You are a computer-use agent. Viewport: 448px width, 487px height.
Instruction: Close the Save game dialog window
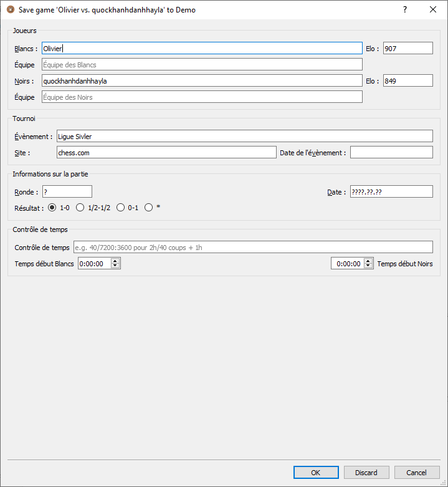pos(433,9)
